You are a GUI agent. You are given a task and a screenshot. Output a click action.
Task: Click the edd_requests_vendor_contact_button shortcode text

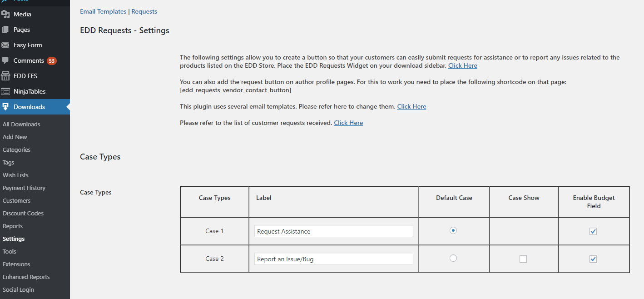pos(236,90)
